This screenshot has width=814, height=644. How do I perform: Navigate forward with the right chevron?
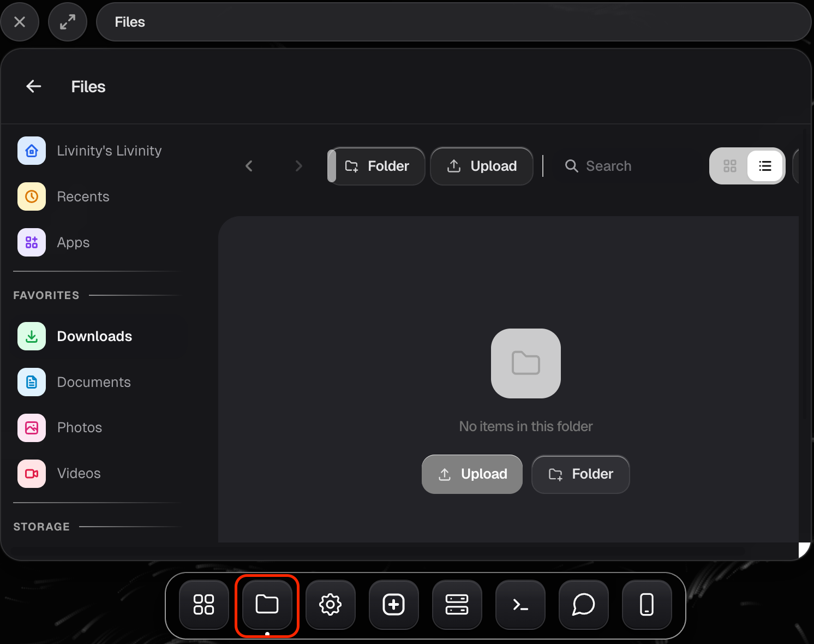298,166
